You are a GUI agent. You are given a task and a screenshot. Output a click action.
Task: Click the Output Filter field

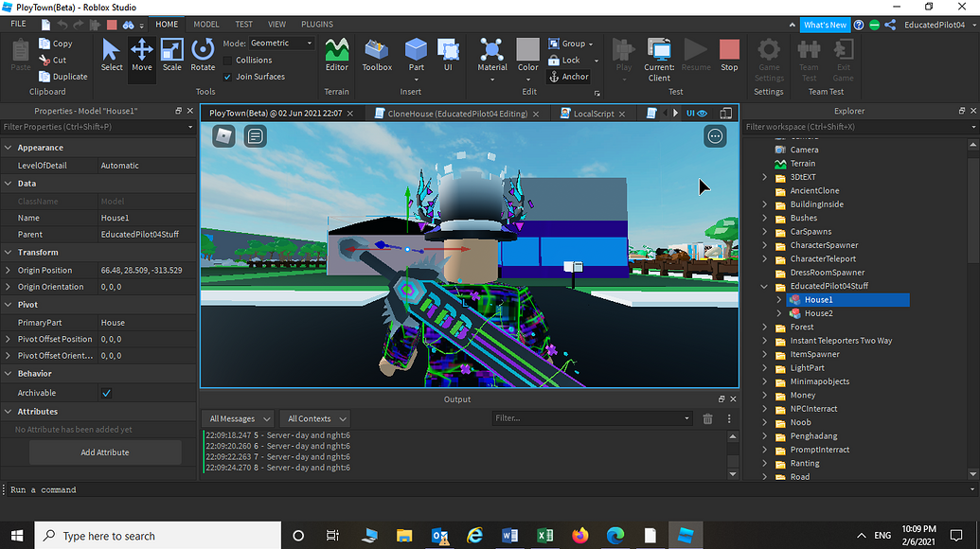pos(592,418)
